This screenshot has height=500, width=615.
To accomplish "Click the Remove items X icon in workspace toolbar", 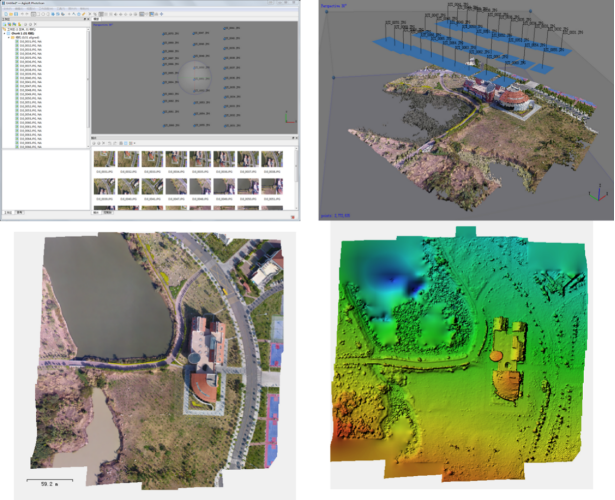I will click(35, 24).
